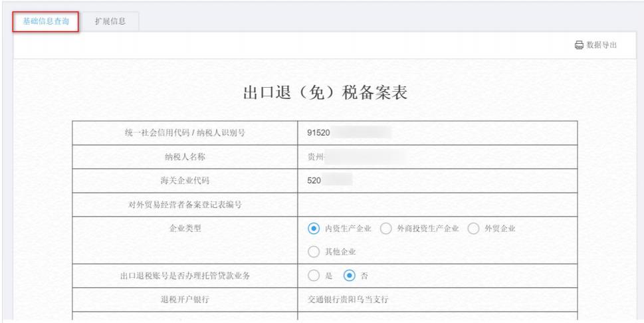Pick the 其他企业 radio button
This screenshot has height=323, width=644.
pyautogui.click(x=314, y=251)
